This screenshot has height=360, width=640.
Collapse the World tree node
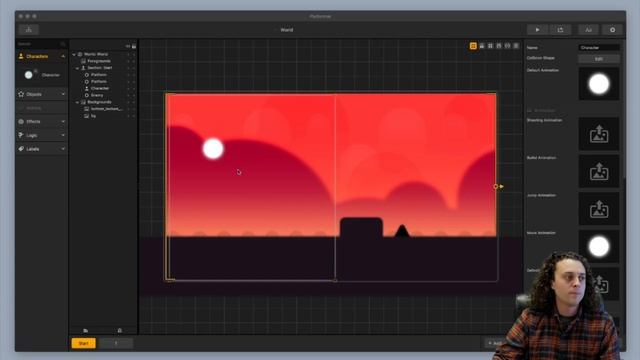point(74,54)
